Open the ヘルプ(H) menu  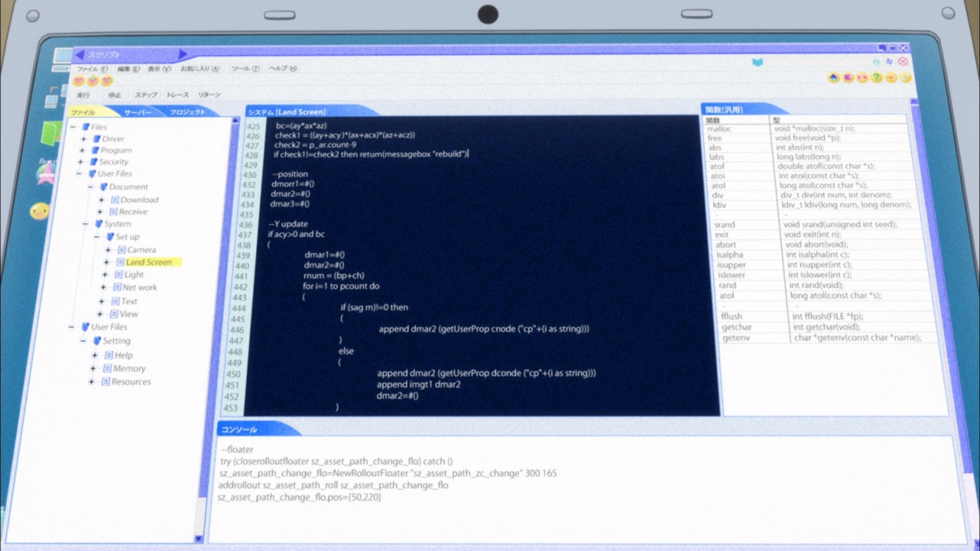tap(283, 68)
